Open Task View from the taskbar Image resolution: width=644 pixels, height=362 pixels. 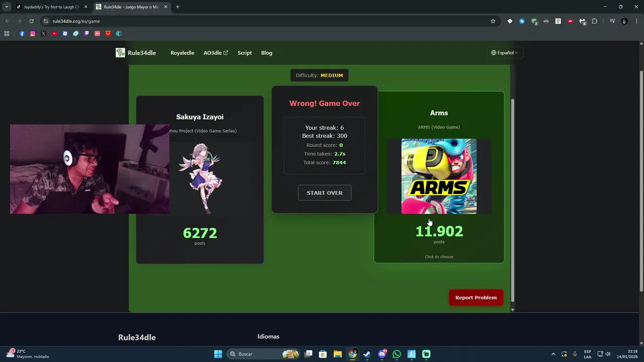(308, 354)
